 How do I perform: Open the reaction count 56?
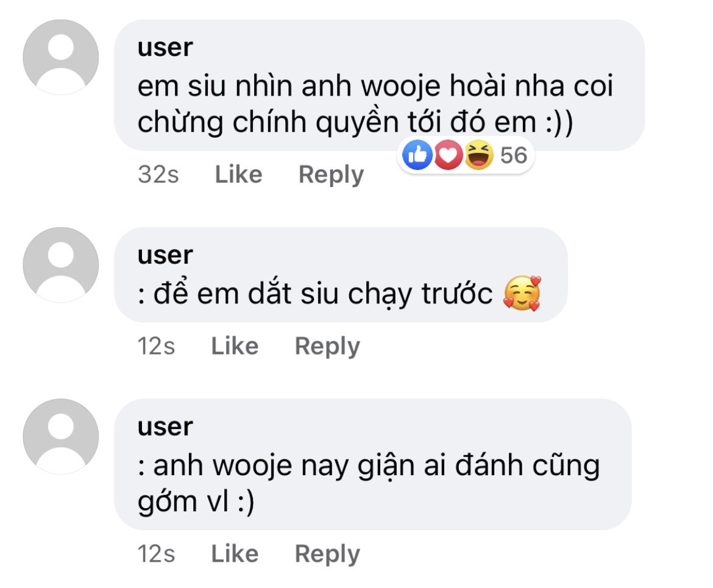(x=513, y=155)
